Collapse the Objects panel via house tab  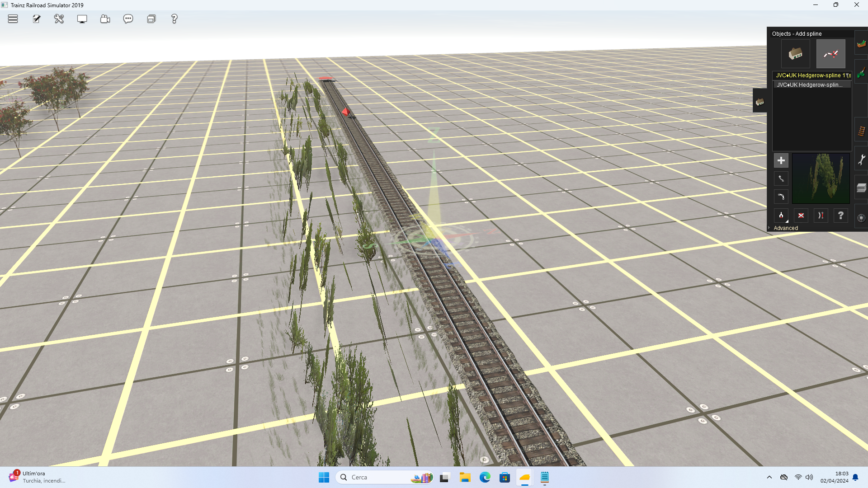(x=760, y=101)
